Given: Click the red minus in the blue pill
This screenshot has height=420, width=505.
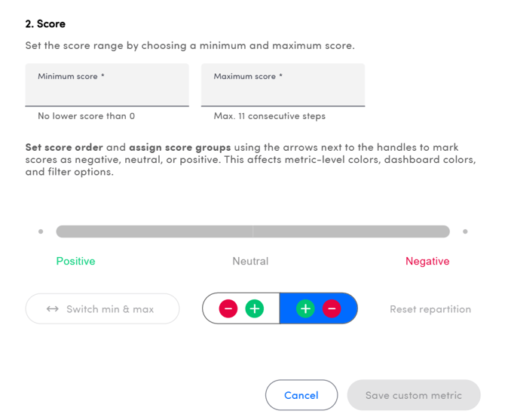Looking at the screenshot, I should [332, 308].
